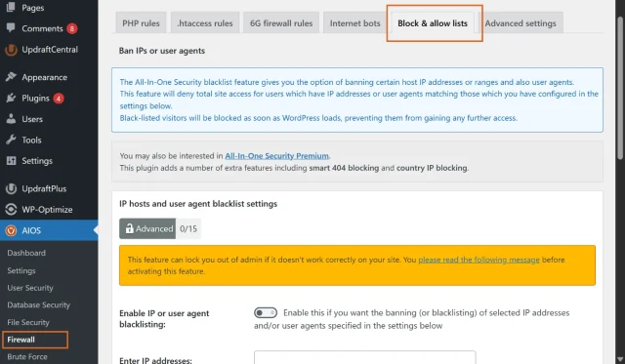Image resolution: width=625 pixels, height=364 pixels.
Task: Open the Plugins menu item
Action: click(35, 98)
